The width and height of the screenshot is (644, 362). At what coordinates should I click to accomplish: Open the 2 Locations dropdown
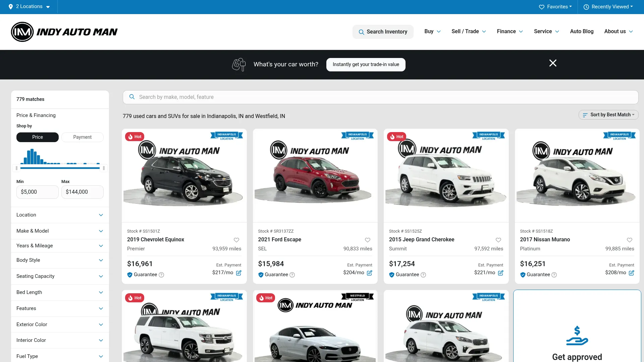[x=29, y=7]
